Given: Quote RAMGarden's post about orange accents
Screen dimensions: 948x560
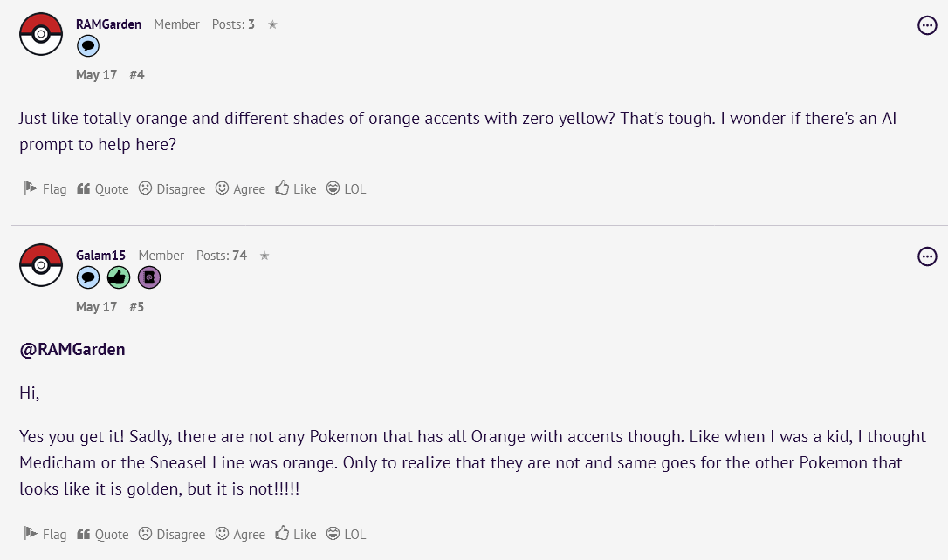Looking at the screenshot, I should click(x=103, y=188).
